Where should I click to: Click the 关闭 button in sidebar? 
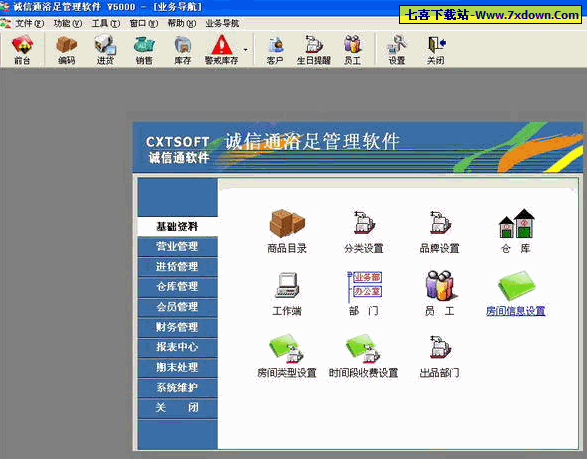[177, 407]
